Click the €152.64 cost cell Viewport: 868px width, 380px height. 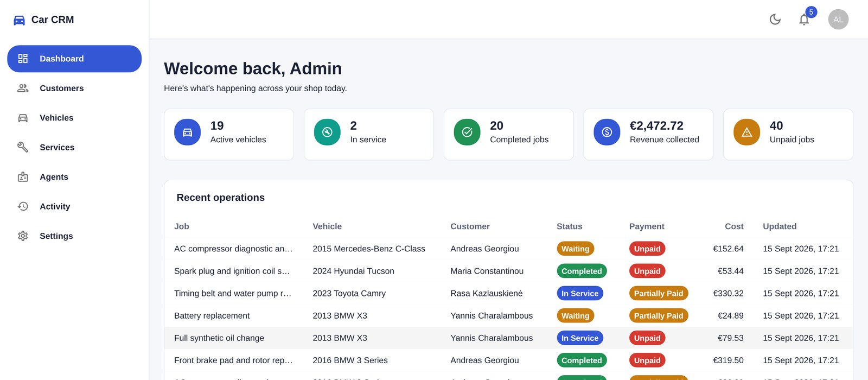[728, 249]
